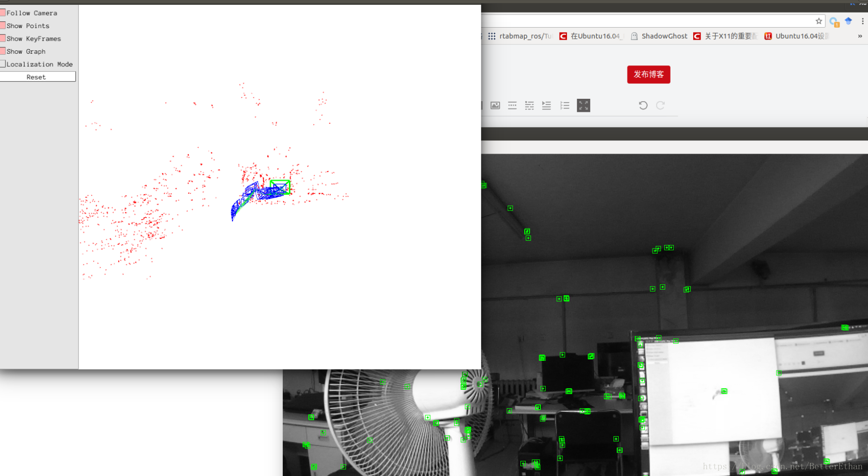The height and width of the screenshot is (476, 868).
Task: Click the horizontal rule editor icon
Action: click(x=512, y=106)
